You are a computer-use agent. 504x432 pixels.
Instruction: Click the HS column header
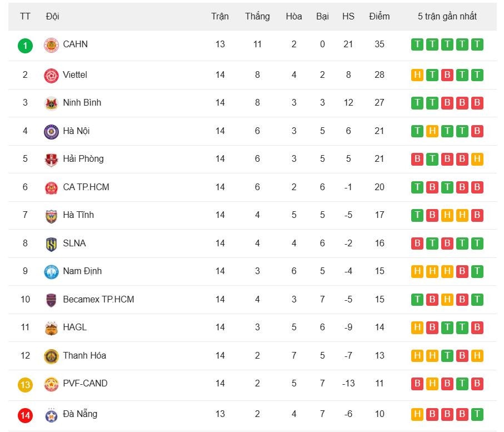(x=348, y=16)
